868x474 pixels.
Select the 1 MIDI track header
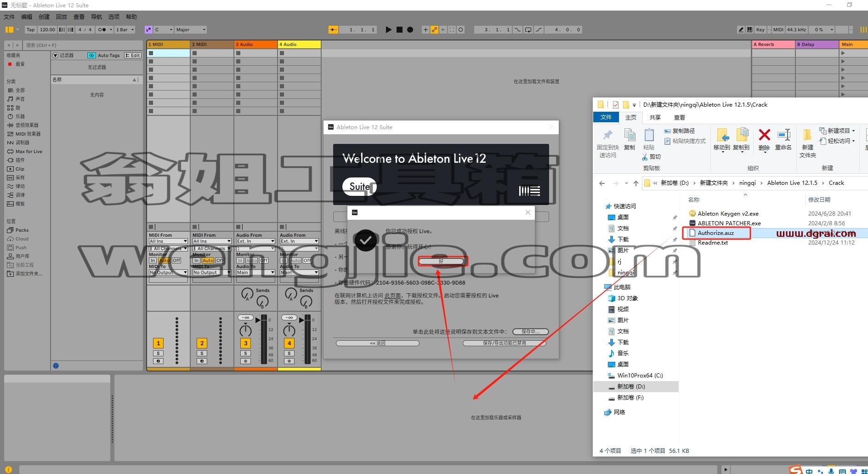click(x=168, y=44)
